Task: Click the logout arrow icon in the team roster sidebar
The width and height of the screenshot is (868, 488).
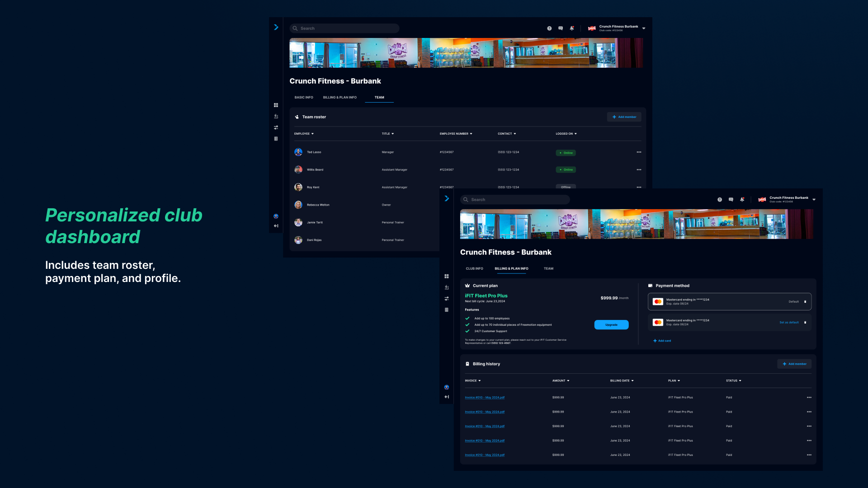Action: click(x=276, y=225)
